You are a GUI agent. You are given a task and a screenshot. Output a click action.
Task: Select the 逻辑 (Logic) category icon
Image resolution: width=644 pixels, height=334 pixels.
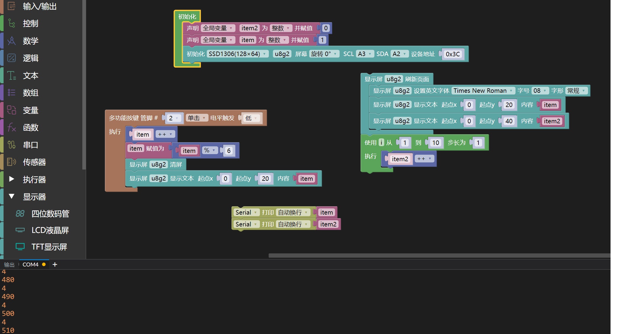[x=11, y=58]
